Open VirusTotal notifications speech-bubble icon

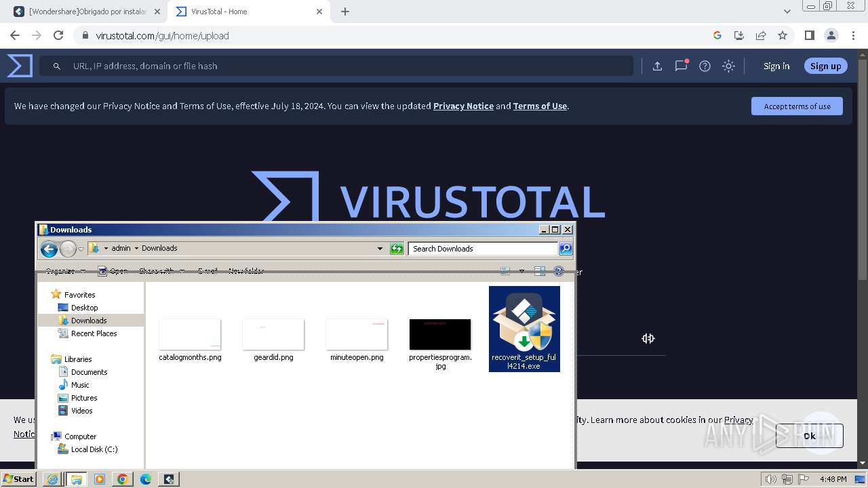click(x=681, y=66)
